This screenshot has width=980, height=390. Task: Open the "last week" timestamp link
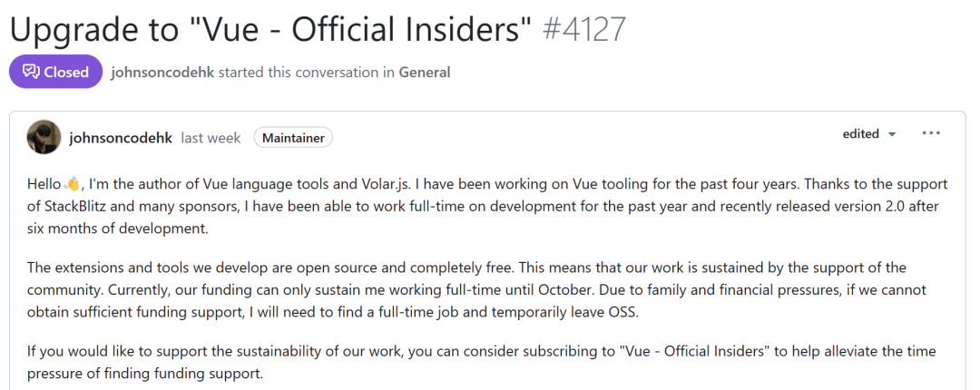(x=211, y=138)
